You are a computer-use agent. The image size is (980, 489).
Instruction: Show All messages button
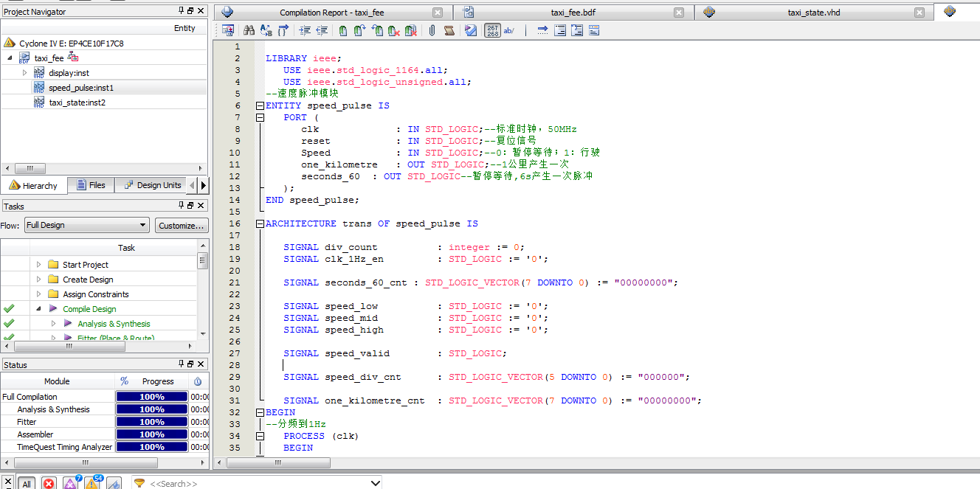pyautogui.click(x=27, y=483)
